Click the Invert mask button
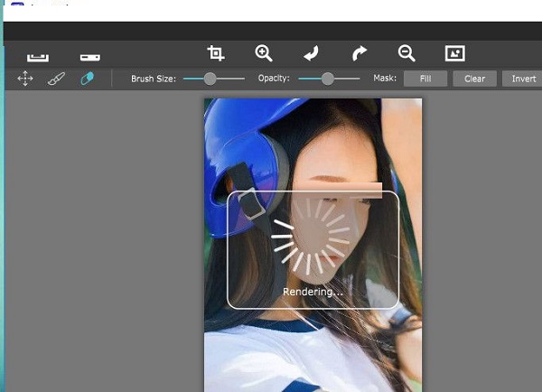Viewport: 542px width, 392px height. pos(523,79)
